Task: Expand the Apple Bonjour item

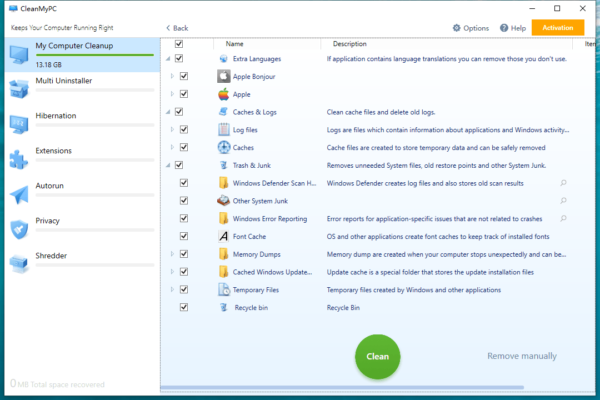Action: click(x=172, y=76)
